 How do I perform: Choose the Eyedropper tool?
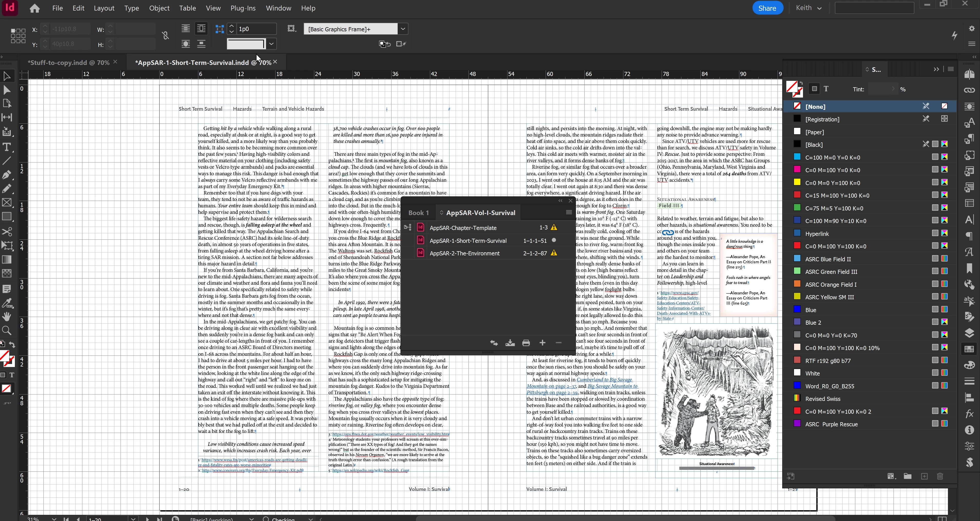point(6,303)
